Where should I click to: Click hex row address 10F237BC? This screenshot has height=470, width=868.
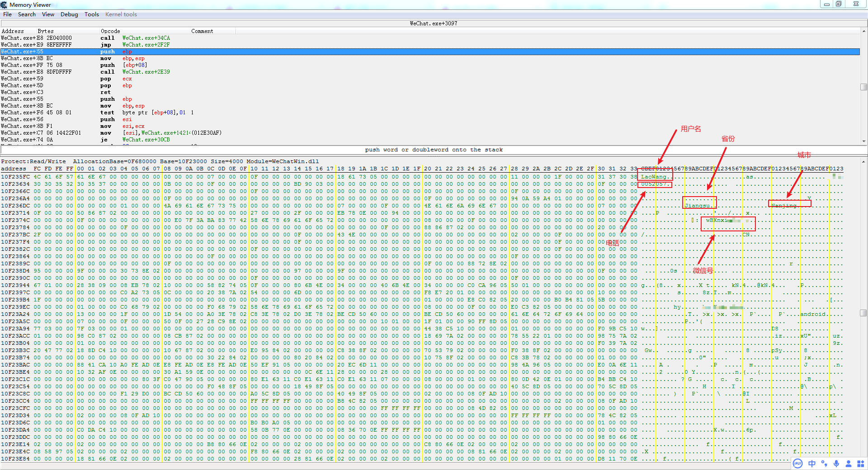(x=15, y=235)
